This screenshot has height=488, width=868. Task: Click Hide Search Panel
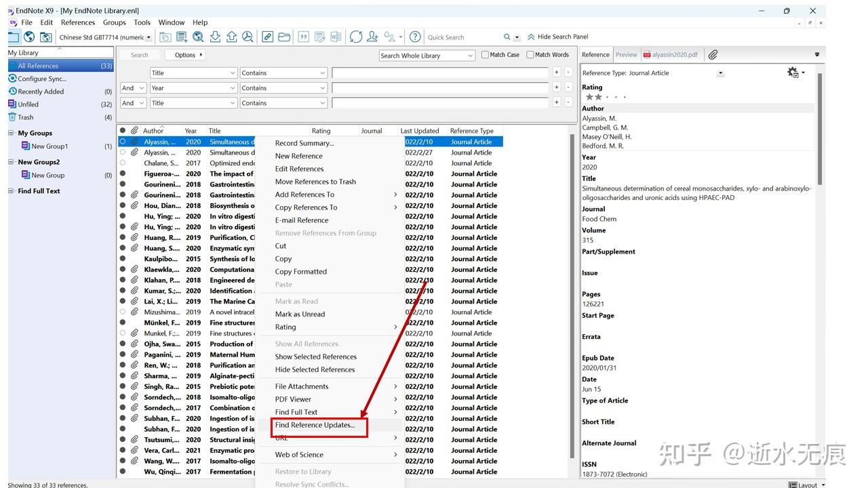click(x=557, y=37)
